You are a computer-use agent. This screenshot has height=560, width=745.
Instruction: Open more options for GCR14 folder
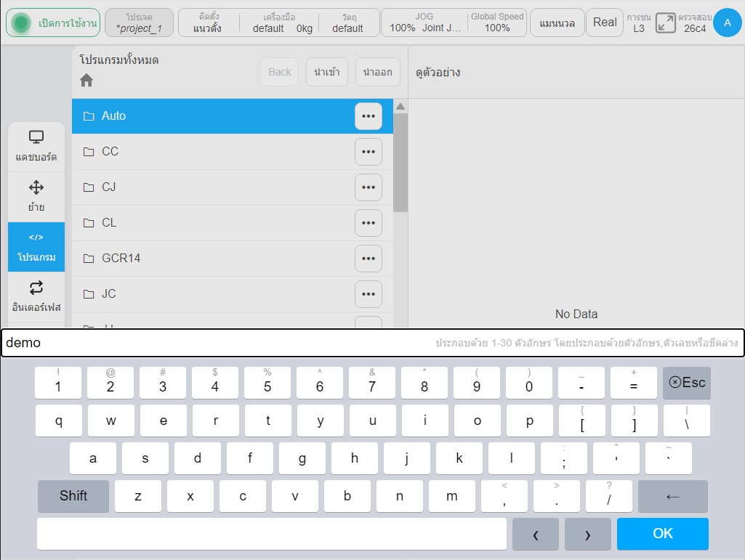(x=369, y=259)
